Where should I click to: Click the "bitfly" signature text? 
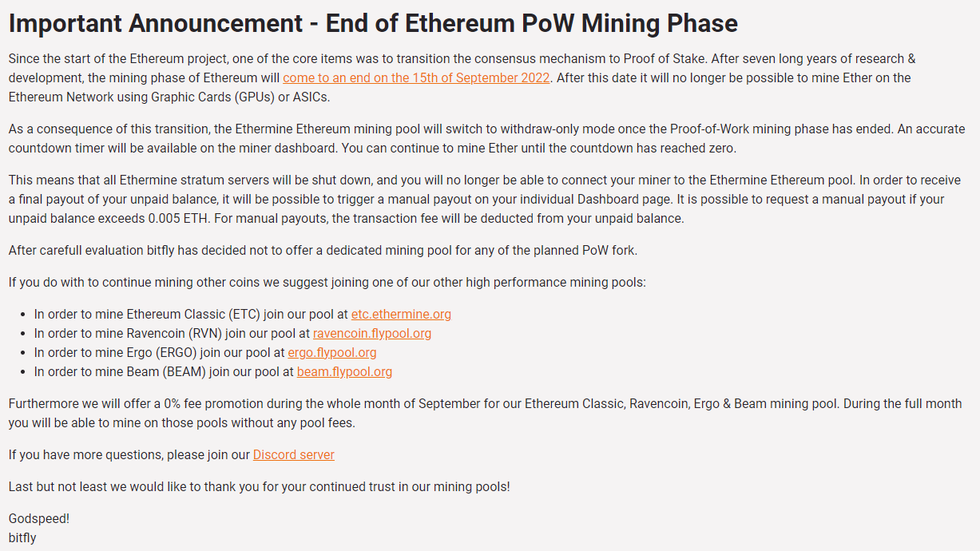pyautogui.click(x=22, y=538)
